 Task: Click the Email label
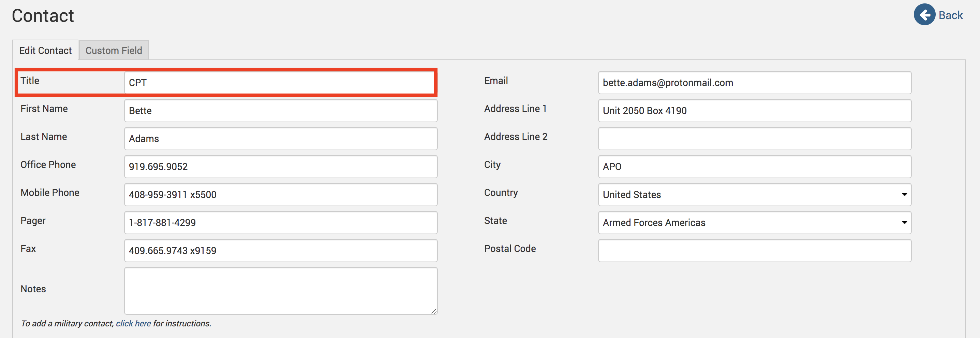coord(496,81)
